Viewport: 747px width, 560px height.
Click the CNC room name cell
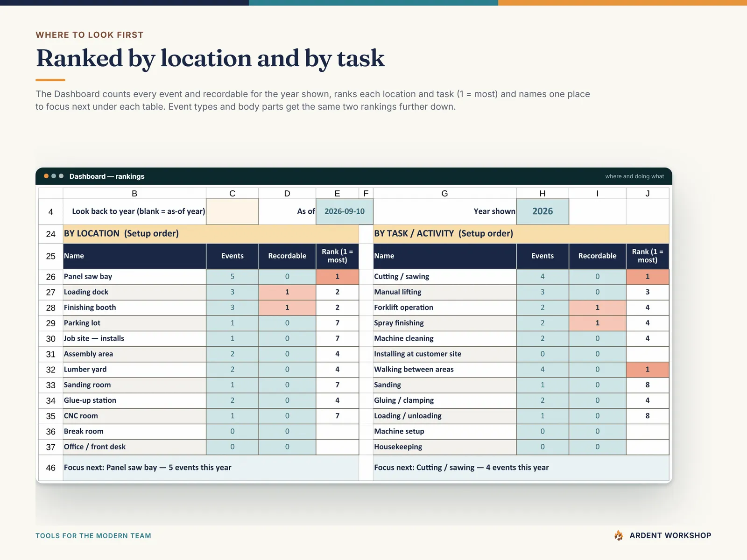(134, 416)
